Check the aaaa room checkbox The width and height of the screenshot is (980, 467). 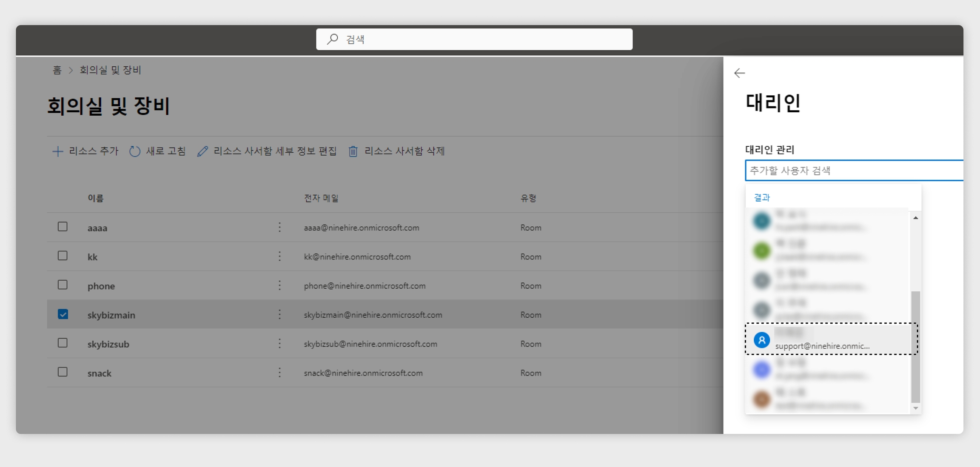(x=63, y=227)
